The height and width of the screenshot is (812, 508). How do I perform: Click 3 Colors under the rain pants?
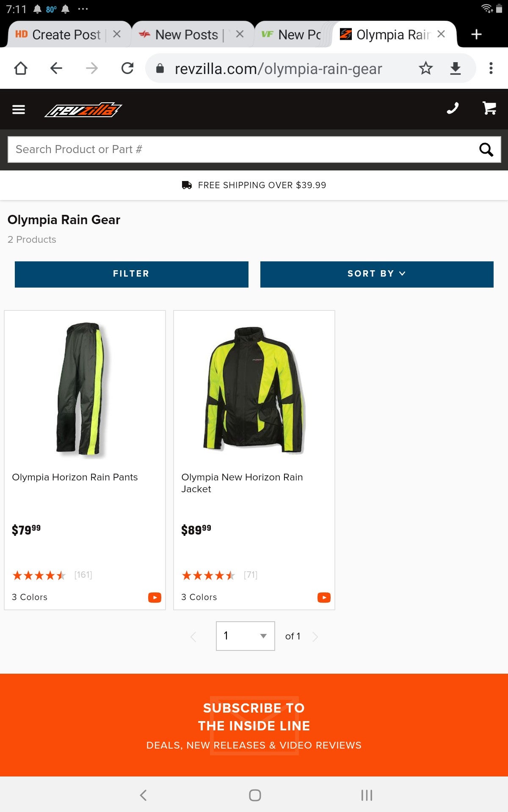coord(30,597)
